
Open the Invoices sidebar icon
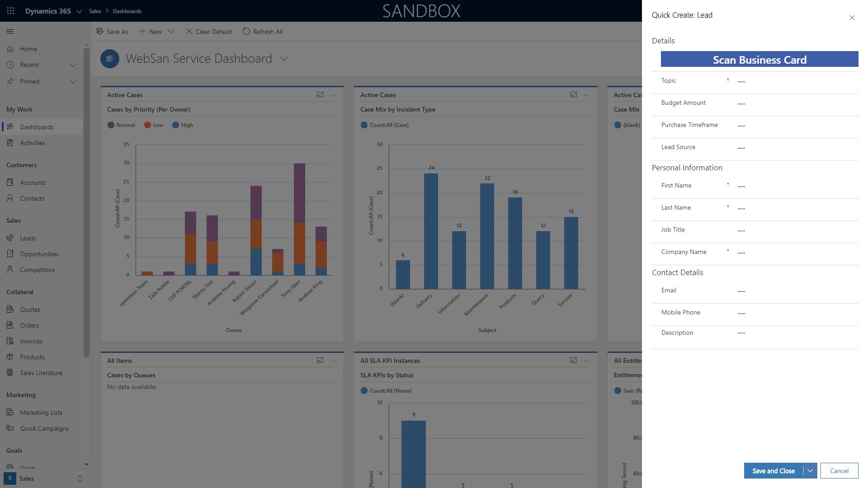10,341
